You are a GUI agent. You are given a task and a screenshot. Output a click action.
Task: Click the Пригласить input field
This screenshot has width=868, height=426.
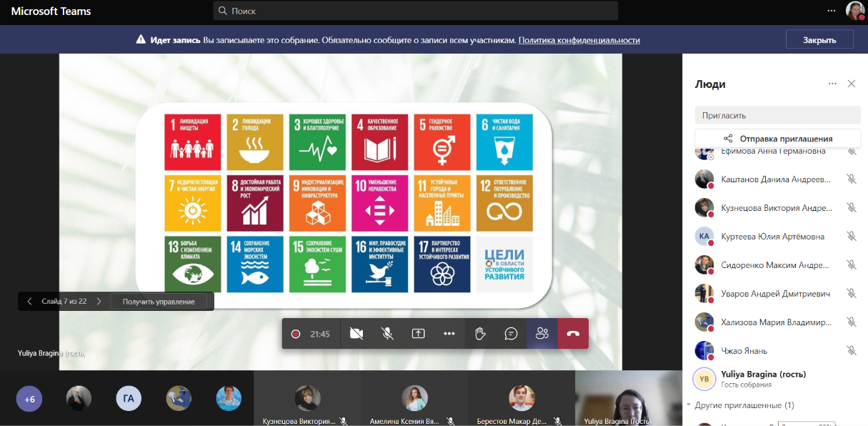point(778,115)
